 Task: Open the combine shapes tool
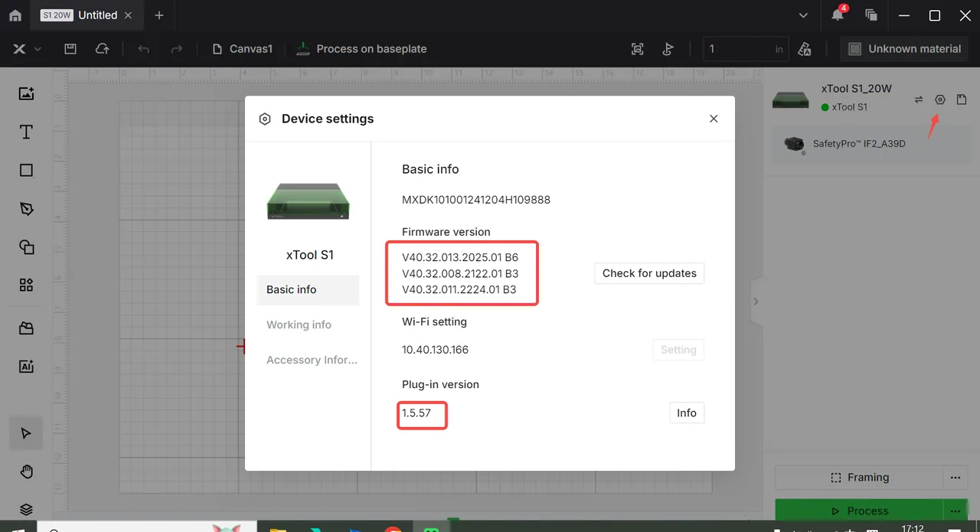coord(26,246)
